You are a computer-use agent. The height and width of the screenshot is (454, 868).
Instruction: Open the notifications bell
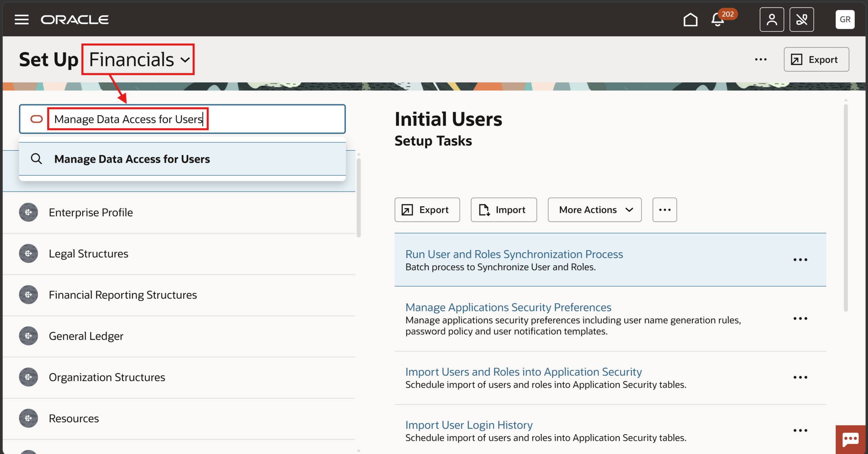718,20
